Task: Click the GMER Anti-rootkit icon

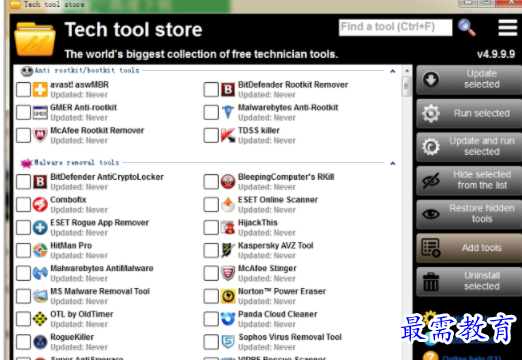Action: click(40, 113)
